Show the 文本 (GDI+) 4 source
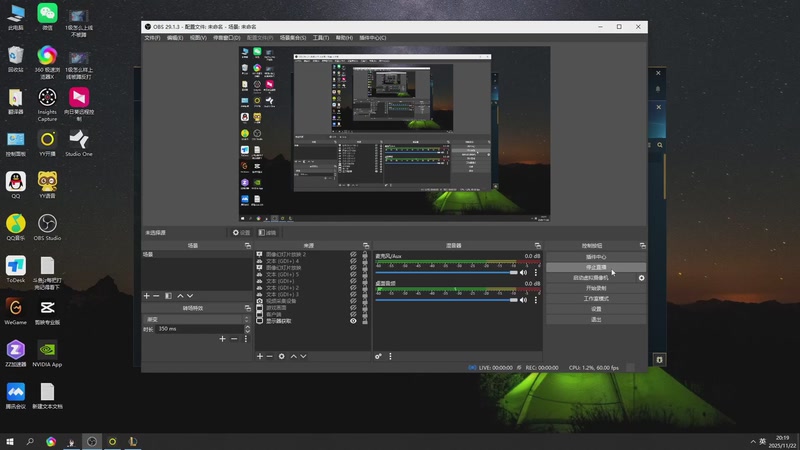The image size is (800, 450). tap(353, 261)
